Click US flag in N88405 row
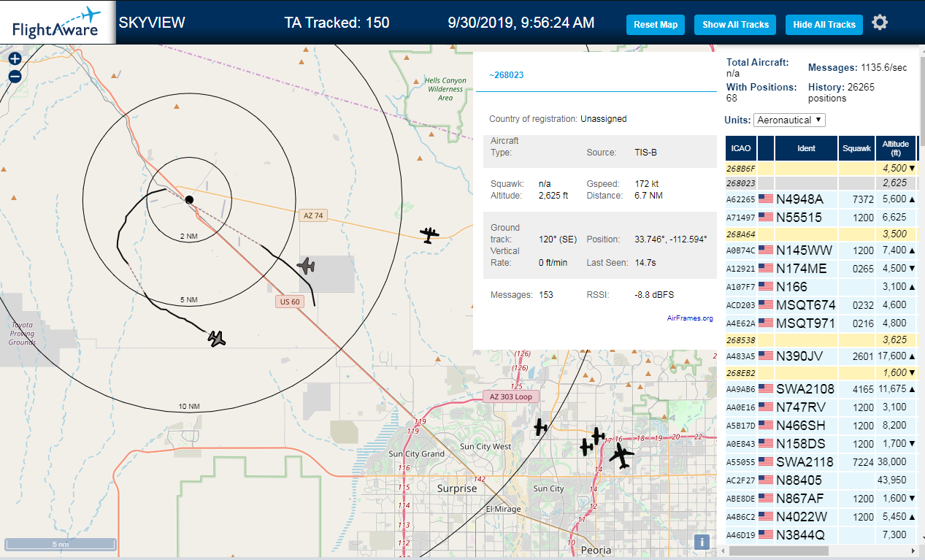Viewport: 925px width, 560px height. click(766, 480)
